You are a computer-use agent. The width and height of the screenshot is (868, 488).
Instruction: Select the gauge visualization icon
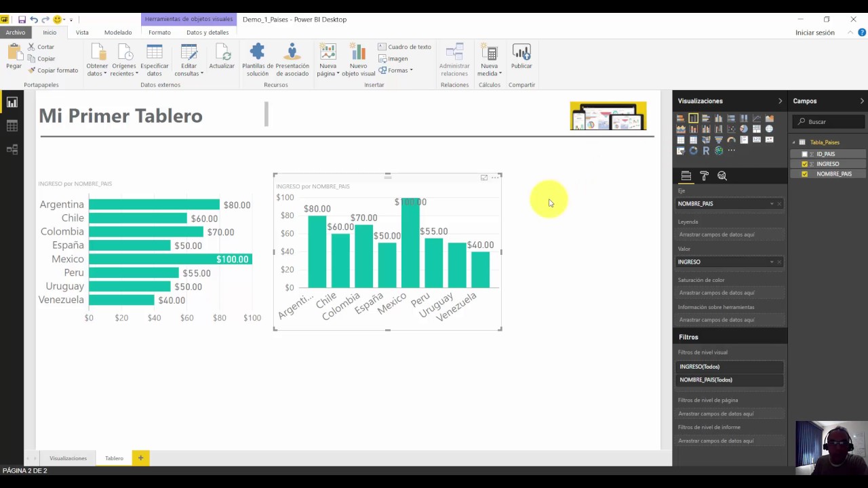tap(731, 140)
